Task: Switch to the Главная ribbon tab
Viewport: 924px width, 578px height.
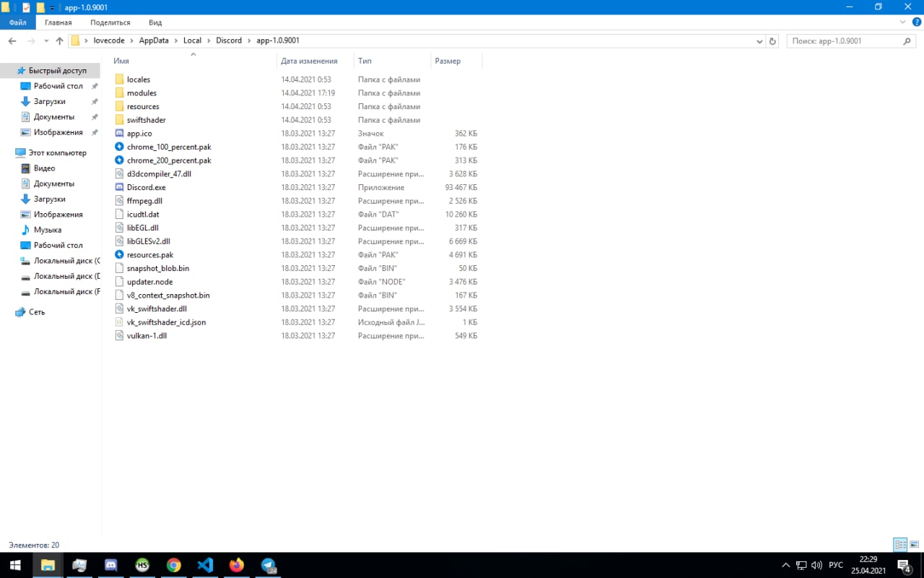Action: point(58,22)
